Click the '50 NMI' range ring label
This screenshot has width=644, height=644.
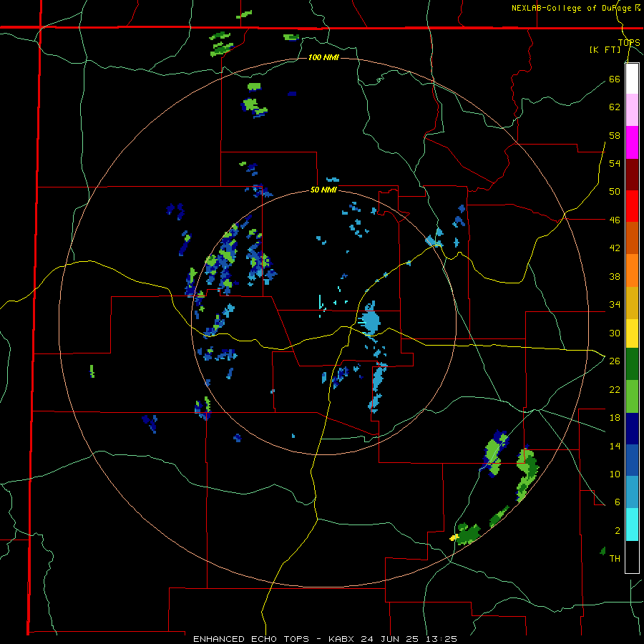pyautogui.click(x=323, y=190)
